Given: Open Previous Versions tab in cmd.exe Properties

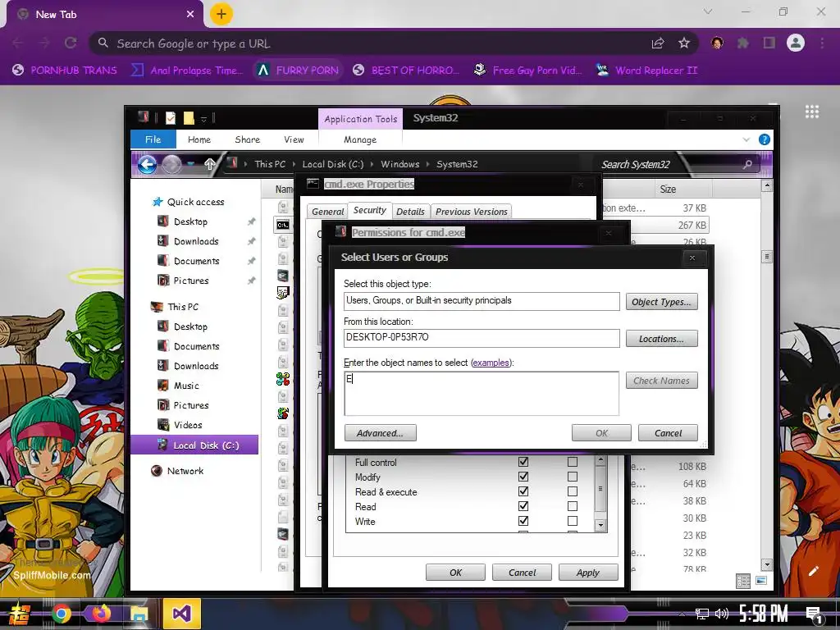Looking at the screenshot, I should click(472, 212).
